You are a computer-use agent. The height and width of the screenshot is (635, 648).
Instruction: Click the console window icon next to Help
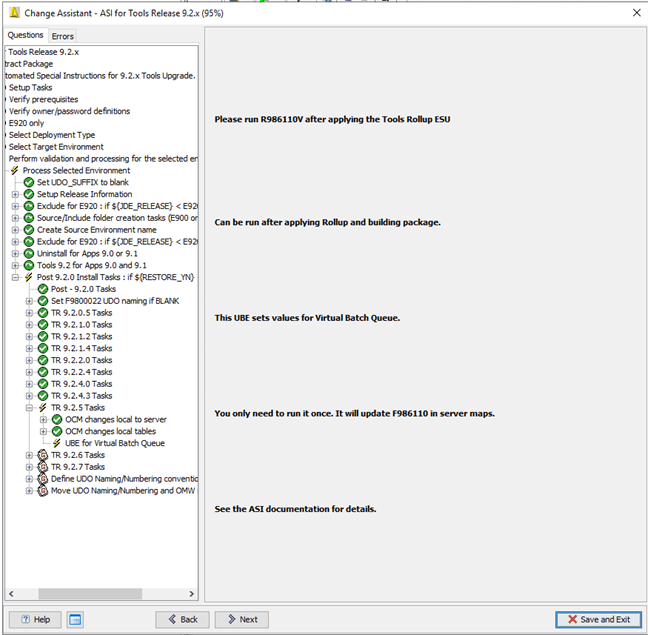coord(75,619)
